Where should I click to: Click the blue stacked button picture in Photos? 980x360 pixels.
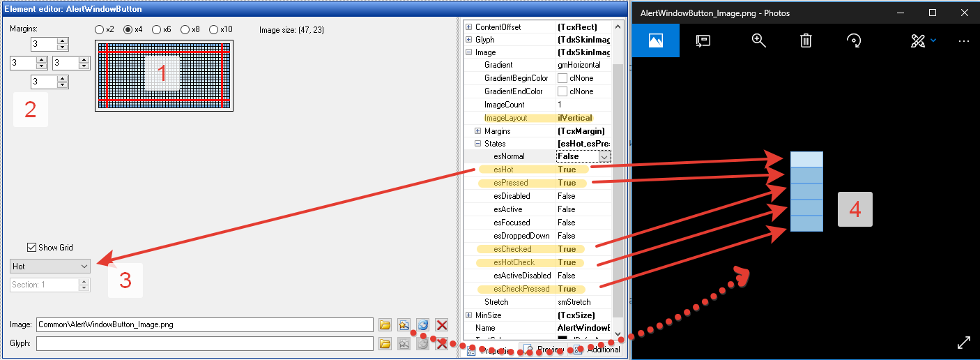(806, 191)
